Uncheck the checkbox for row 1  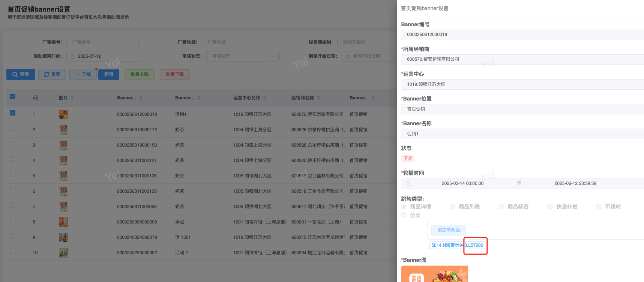[13, 113]
